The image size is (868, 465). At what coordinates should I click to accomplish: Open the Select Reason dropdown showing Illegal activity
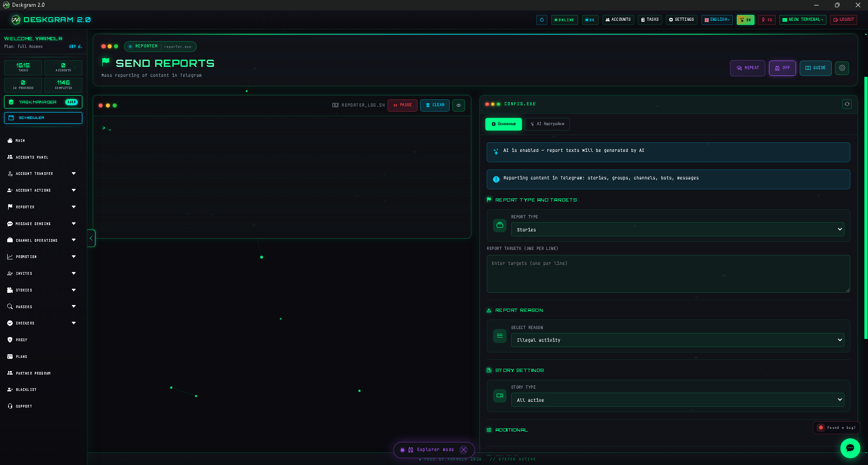click(678, 340)
